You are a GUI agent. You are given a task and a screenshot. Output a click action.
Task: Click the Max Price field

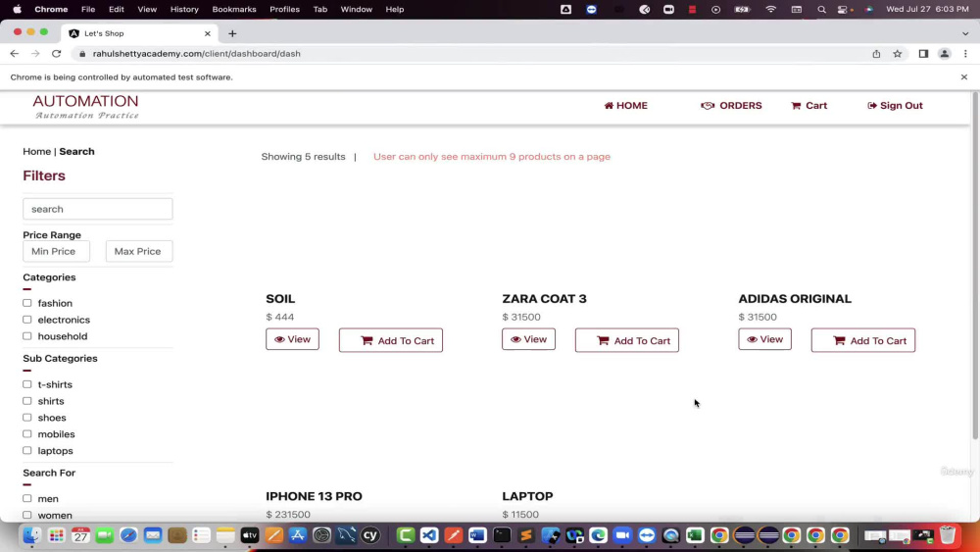(x=139, y=251)
